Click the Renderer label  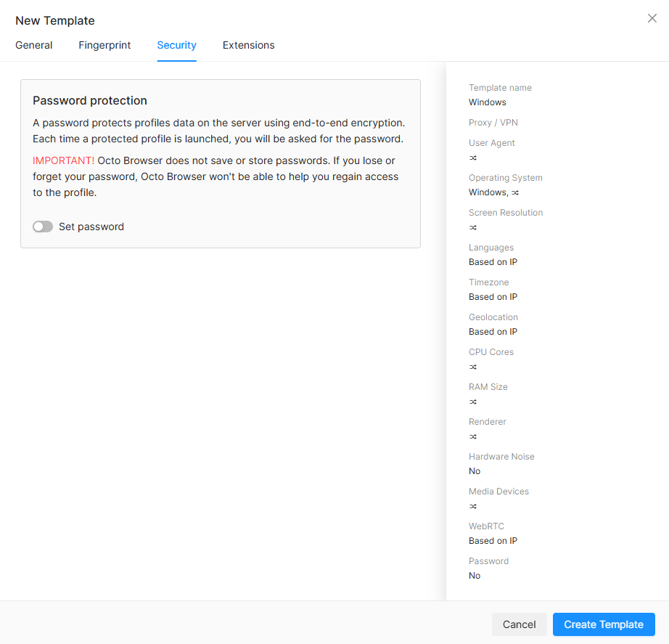(488, 422)
